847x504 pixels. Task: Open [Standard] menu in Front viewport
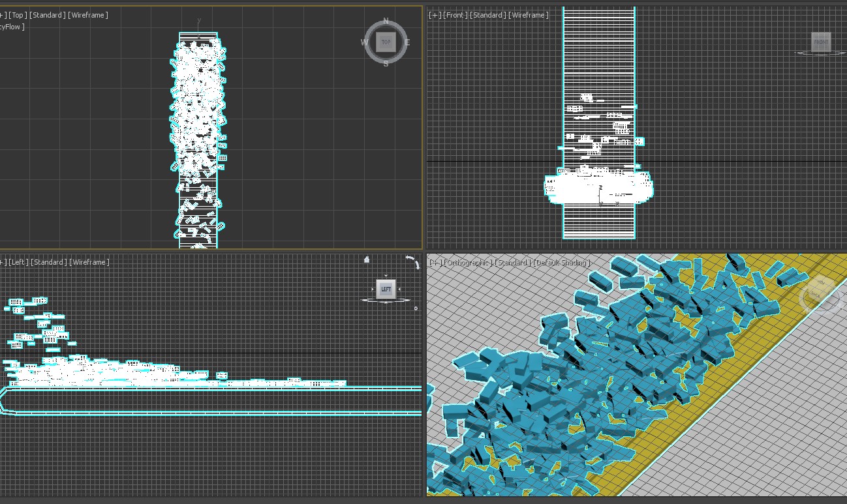(x=488, y=15)
